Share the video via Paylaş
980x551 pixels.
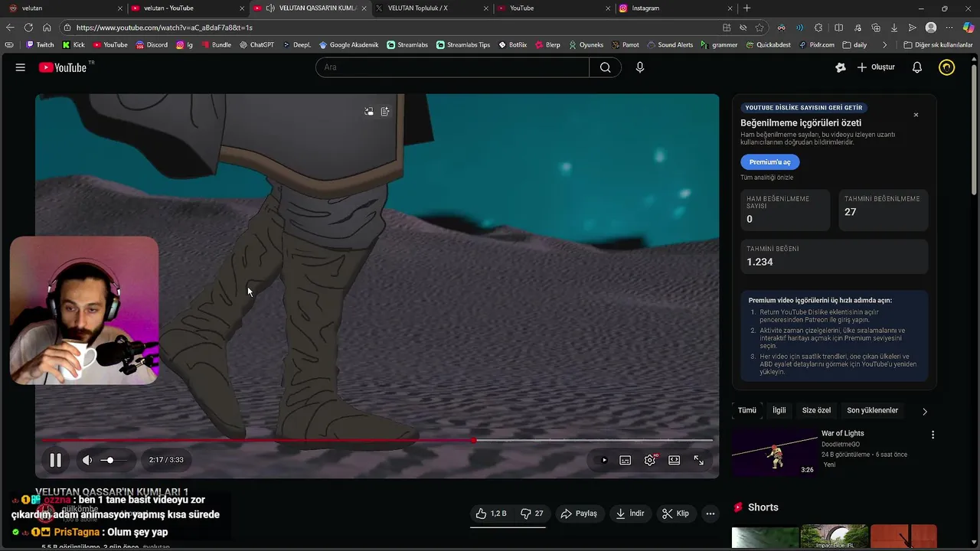coord(579,514)
